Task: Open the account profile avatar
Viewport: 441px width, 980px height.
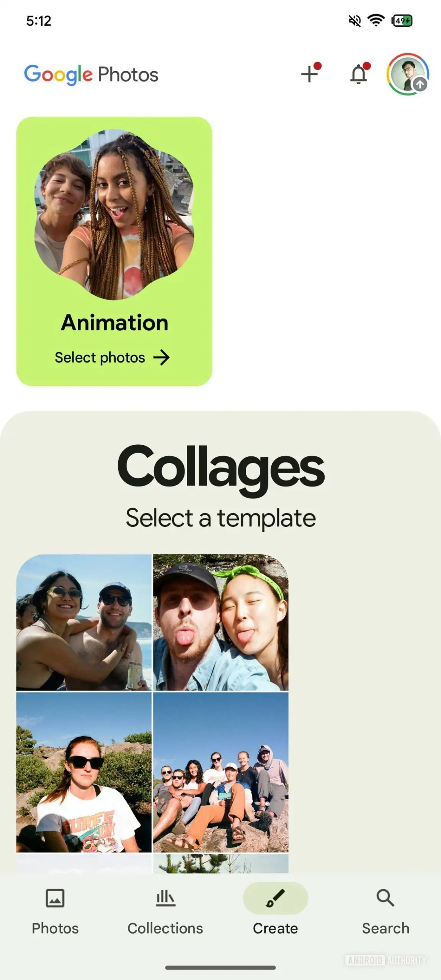Action: click(408, 74)
